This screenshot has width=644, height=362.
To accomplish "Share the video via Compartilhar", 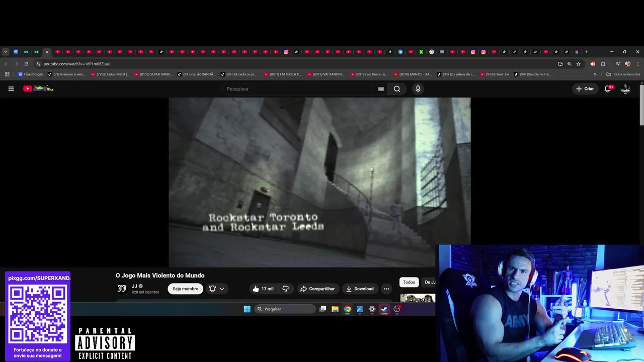I will [317, 289].
